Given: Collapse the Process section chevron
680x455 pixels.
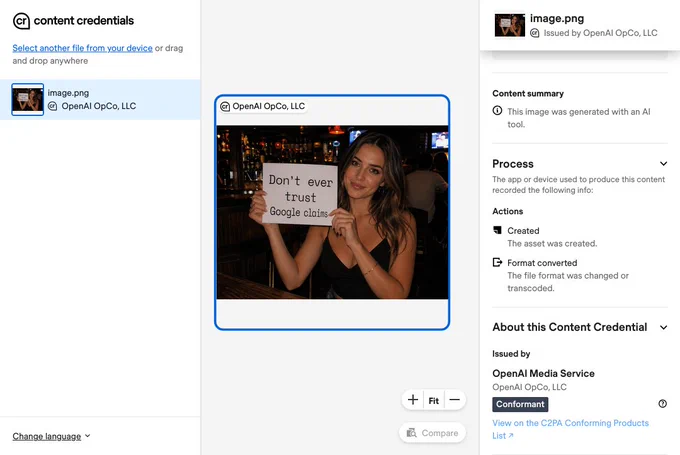Looking at the screenshot, I should click(663, 164).
